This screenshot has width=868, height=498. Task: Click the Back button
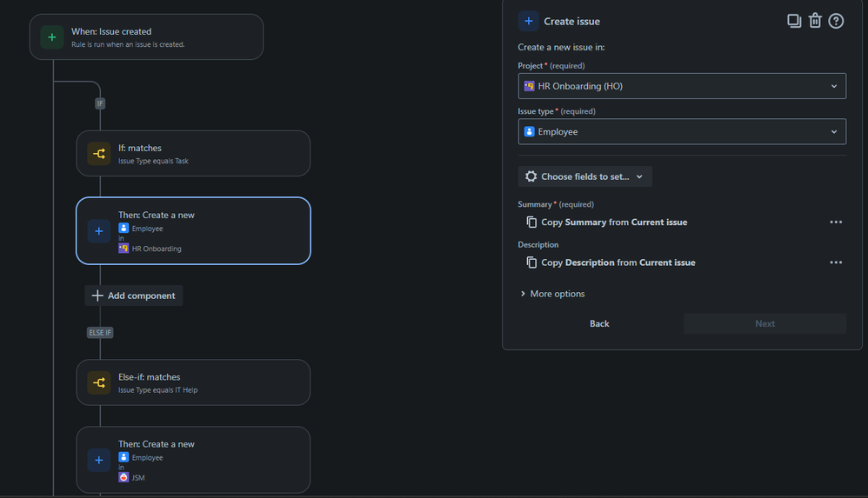[599, 323]
